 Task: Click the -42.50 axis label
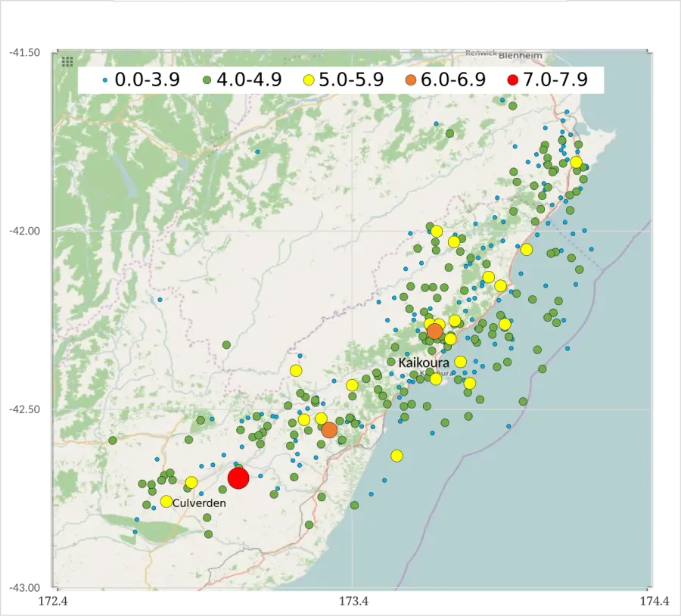(x=25, y=409)
